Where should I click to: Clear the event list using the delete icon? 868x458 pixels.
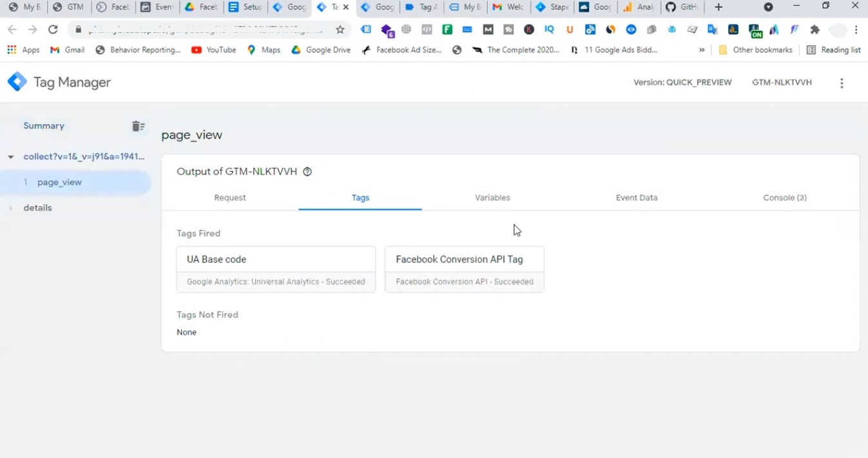pos(138,126)
